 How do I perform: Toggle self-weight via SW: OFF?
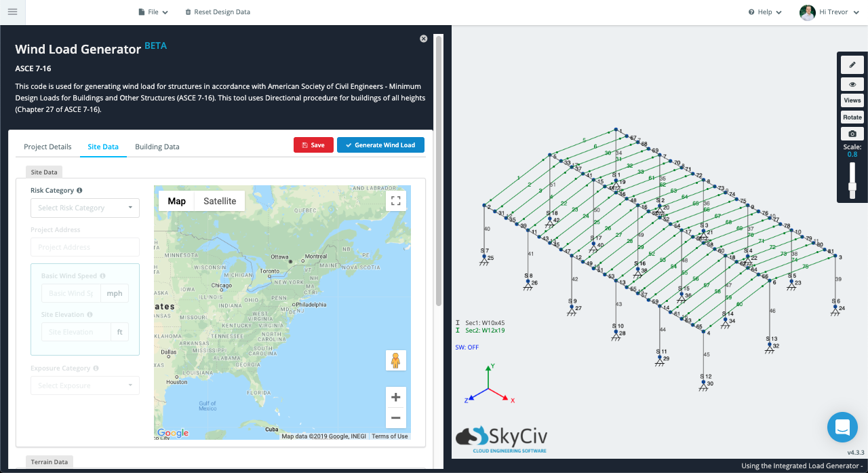click(x=468, y=347)
